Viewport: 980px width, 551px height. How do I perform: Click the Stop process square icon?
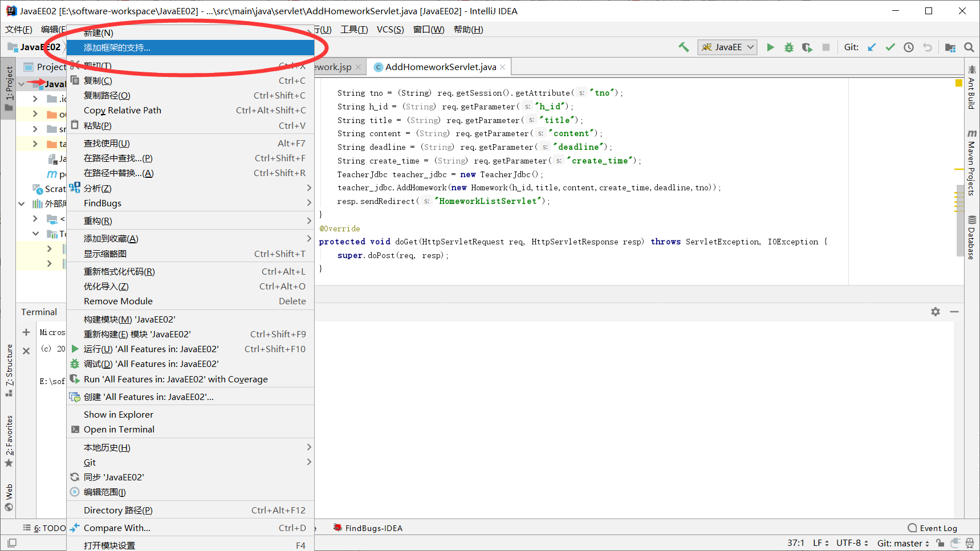click(826, 47)
